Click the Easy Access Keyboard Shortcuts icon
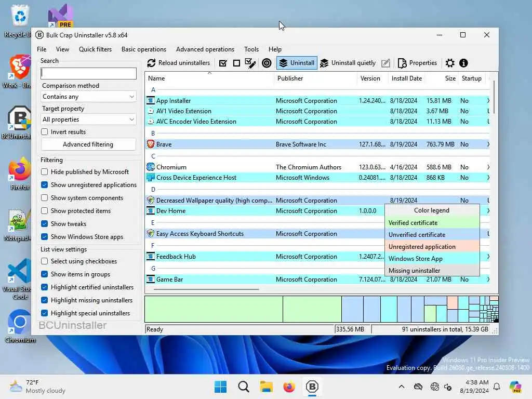This screenshot has height=399, width=532. [x=151, y=233]
